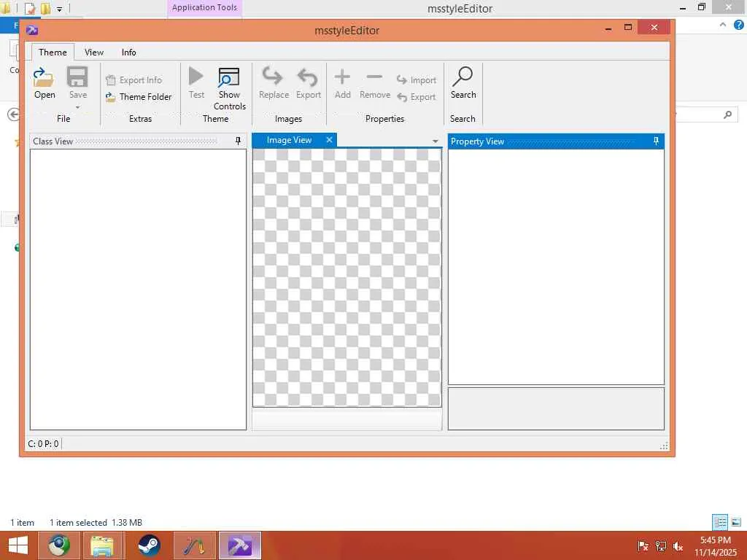This screenshot has width=747, height=560.
Task: Click the checkerboard image canvas
Action: tap(347, 277)
